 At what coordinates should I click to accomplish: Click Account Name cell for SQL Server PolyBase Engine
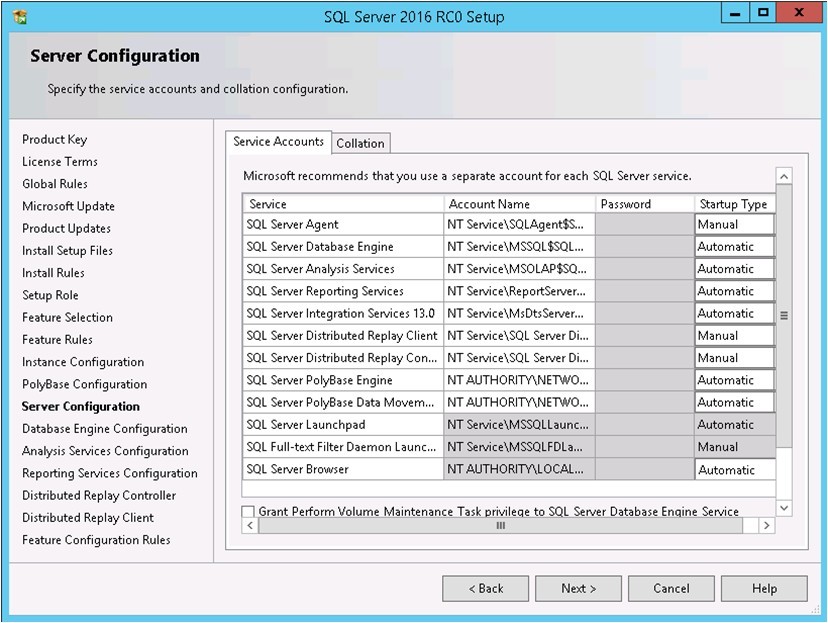(519, 380)
